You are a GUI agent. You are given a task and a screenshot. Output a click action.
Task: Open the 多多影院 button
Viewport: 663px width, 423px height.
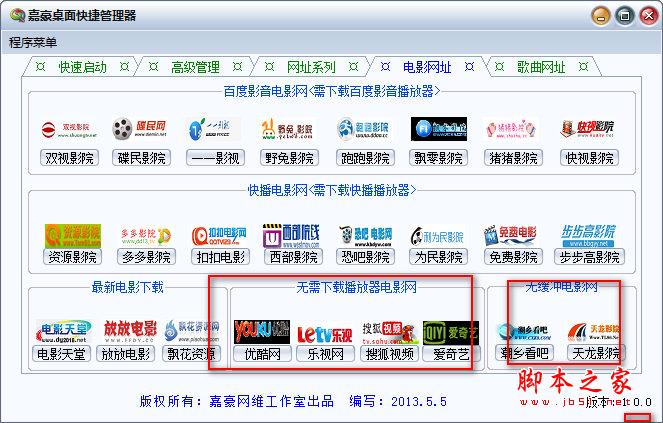click(x=146, y=257)
